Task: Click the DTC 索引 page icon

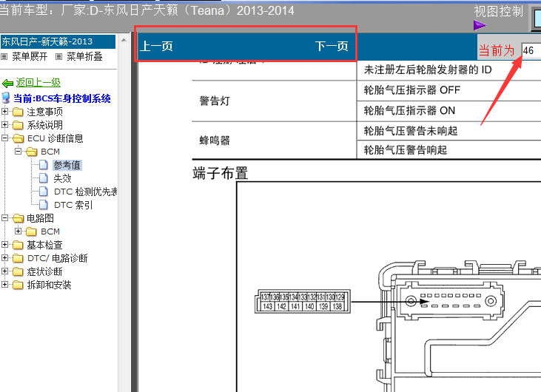Action: (x=44, y=205)
